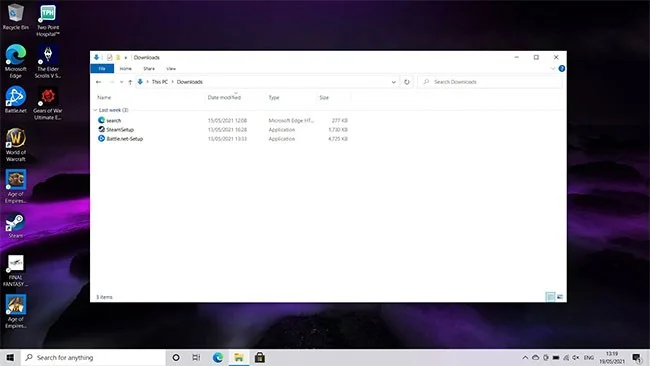This screenshot has width=650, height=366.
Task: Click New folder icon in title bar
Action: click(118, 58)
